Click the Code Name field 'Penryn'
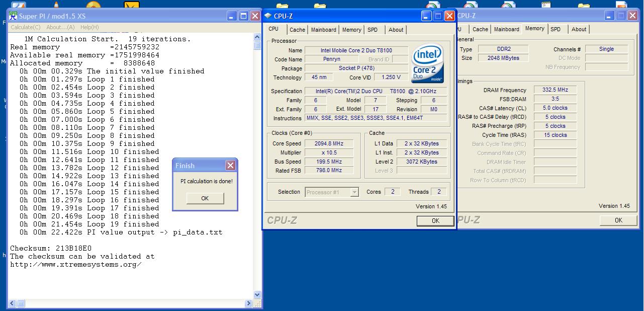 coord(332,59)
